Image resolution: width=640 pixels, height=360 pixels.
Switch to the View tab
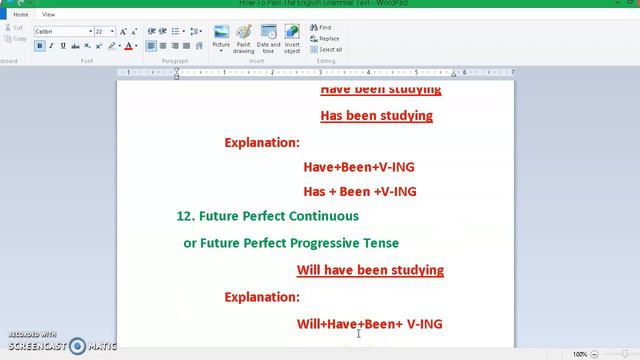tap(49, 14)
